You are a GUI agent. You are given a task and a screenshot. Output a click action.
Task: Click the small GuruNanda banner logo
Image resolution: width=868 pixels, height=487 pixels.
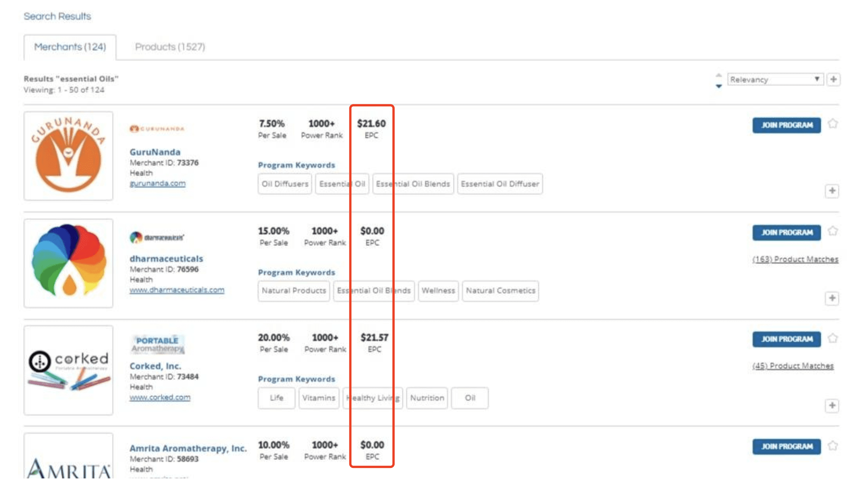click(x=157, y=129)
